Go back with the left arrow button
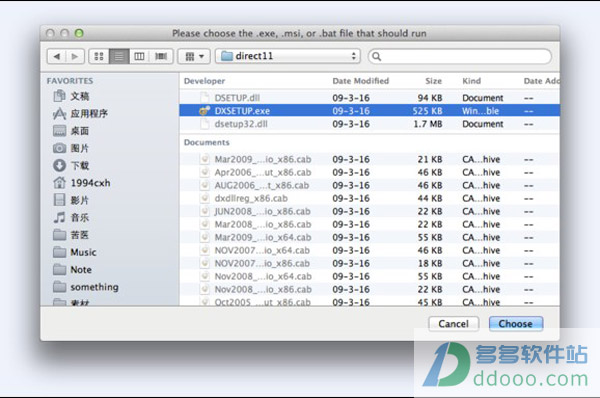The image size is (600, 398). (x=57, y=57)
